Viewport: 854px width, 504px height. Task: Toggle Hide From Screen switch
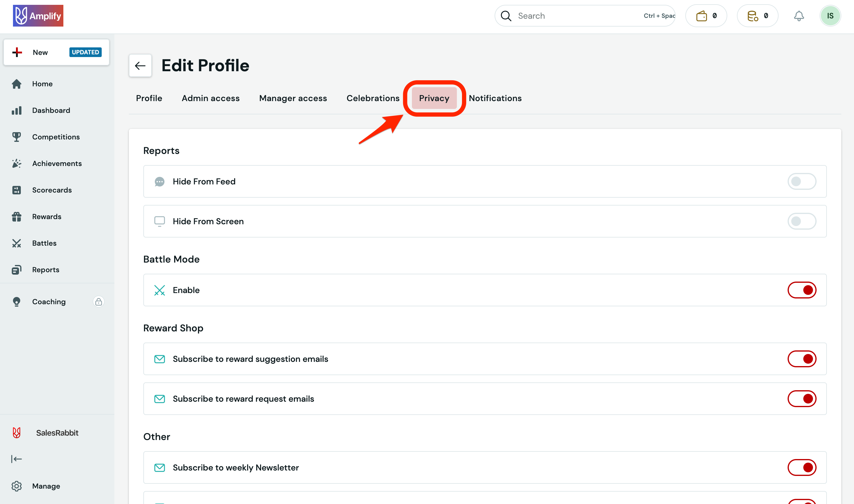click(x=801, y=222)
